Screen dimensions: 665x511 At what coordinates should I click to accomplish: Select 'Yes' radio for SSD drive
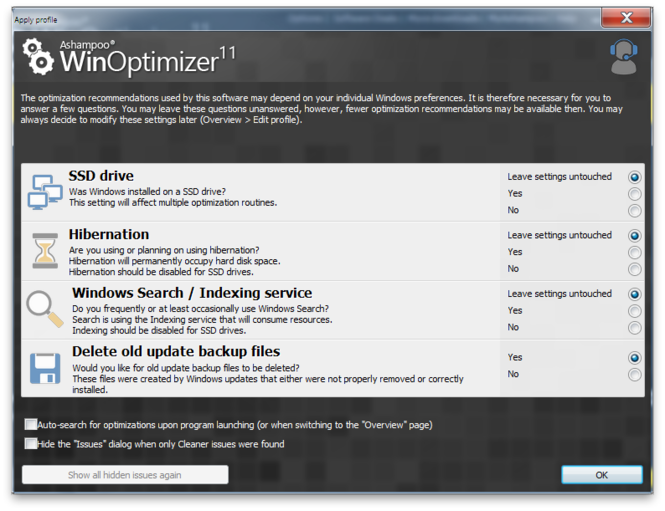634,194
